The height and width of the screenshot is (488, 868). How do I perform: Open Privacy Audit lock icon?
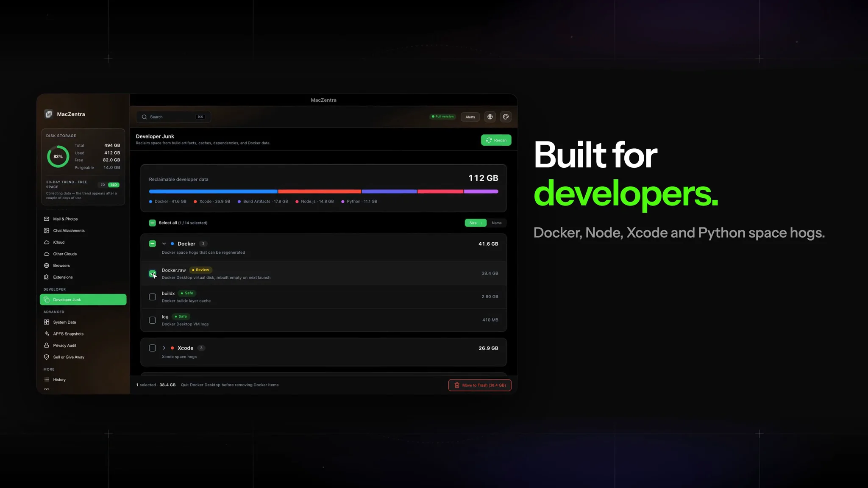tap(47, 345)
